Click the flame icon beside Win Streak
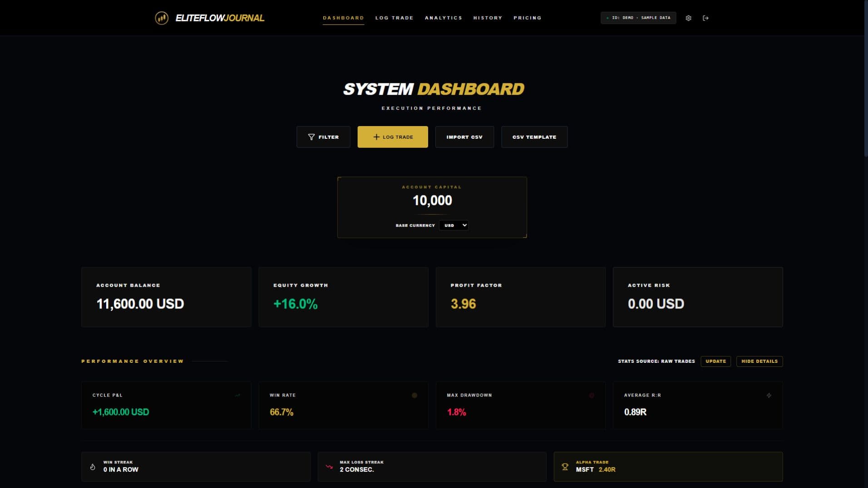 point(93,467)
